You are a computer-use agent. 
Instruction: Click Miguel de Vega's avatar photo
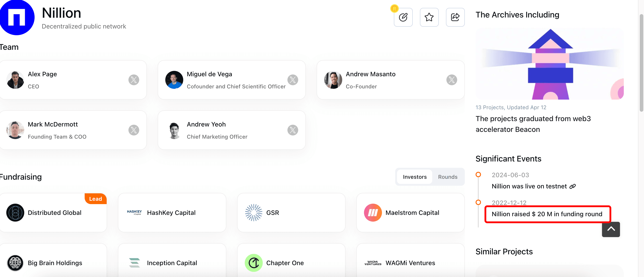click(x=174, y=80)
